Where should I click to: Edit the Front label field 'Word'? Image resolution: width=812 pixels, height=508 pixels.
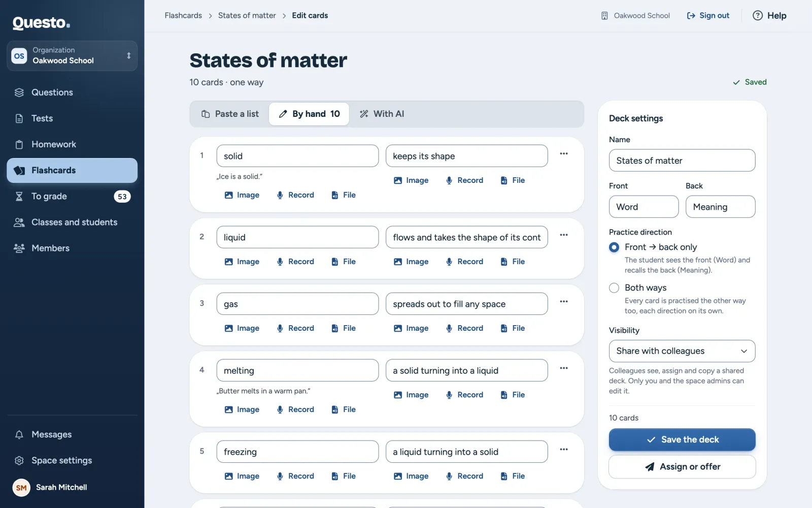644,207
